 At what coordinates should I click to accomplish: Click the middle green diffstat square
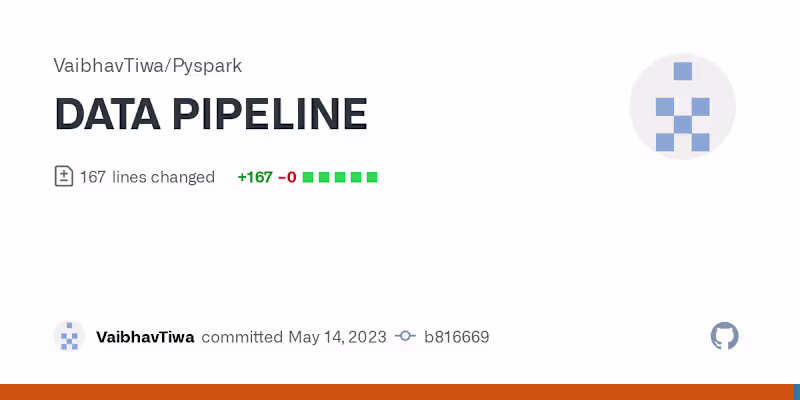pos(340,177)
